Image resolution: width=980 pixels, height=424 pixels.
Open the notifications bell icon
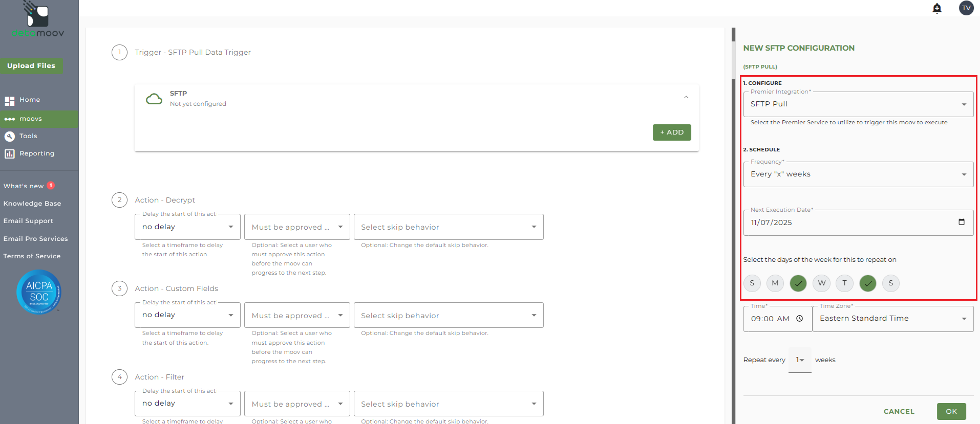coord(937,8)
